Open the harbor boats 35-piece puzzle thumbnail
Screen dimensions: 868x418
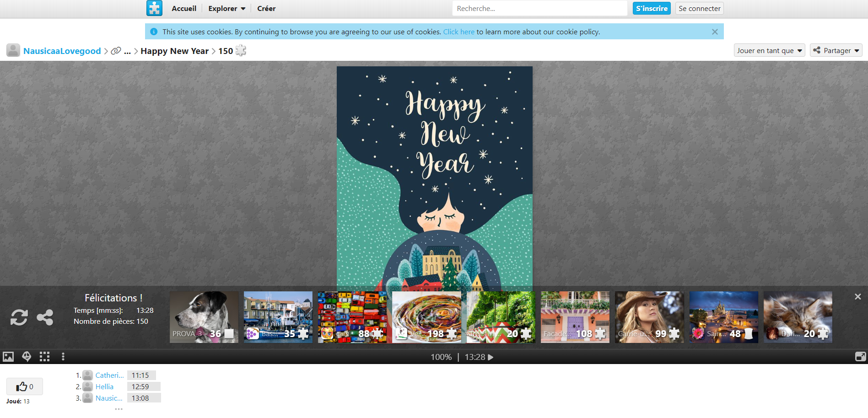tap(278, 317)
